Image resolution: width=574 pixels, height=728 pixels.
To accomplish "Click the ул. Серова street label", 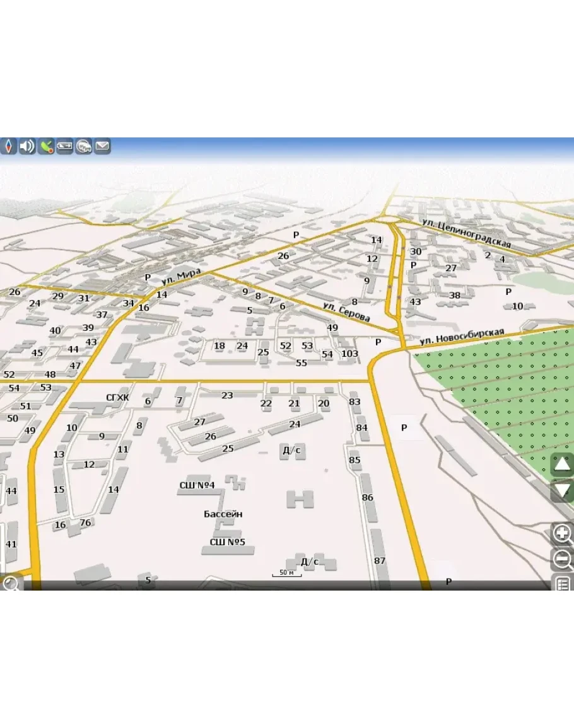I will tap(346, 311).
